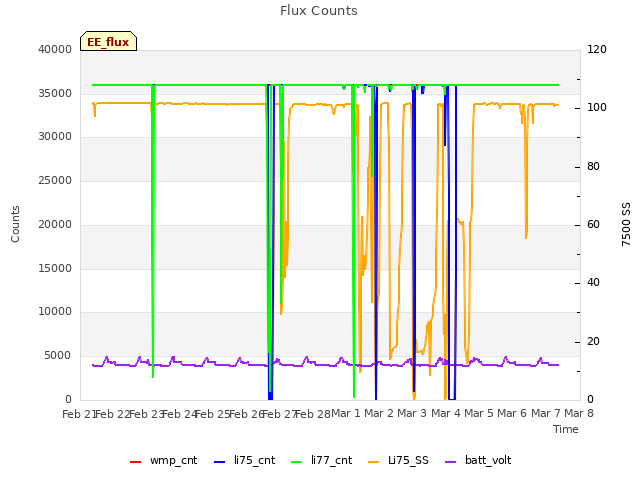Click the Mar 4 date tick
640x480 pixels.
tap(446, 413)
